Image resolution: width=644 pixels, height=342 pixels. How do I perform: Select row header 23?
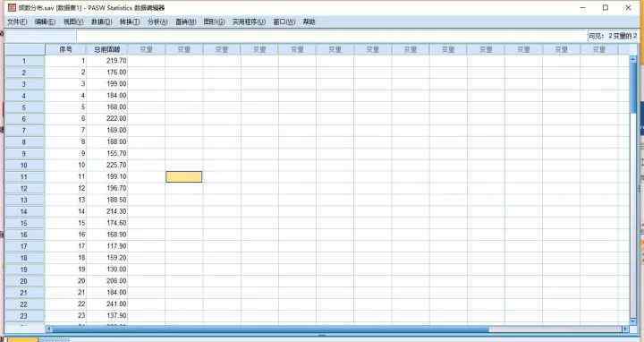tap(24, 316)
